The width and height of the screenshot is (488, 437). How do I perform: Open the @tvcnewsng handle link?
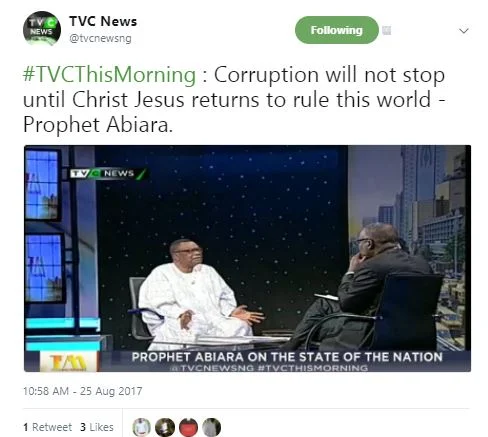[100, 38]
